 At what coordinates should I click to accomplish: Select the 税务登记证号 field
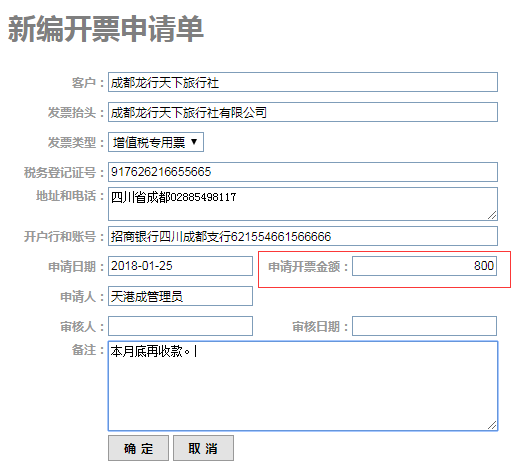(x=303, y=172)
